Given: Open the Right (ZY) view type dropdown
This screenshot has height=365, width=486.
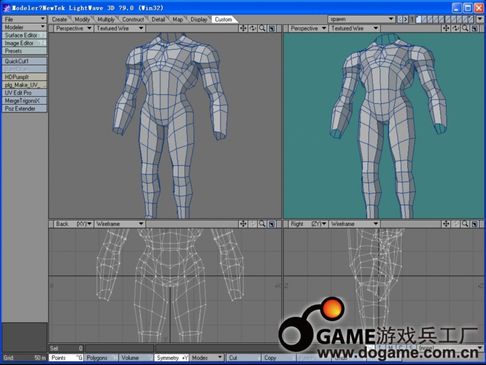Looking at the screenshot, I should click(x=308, y=224).
